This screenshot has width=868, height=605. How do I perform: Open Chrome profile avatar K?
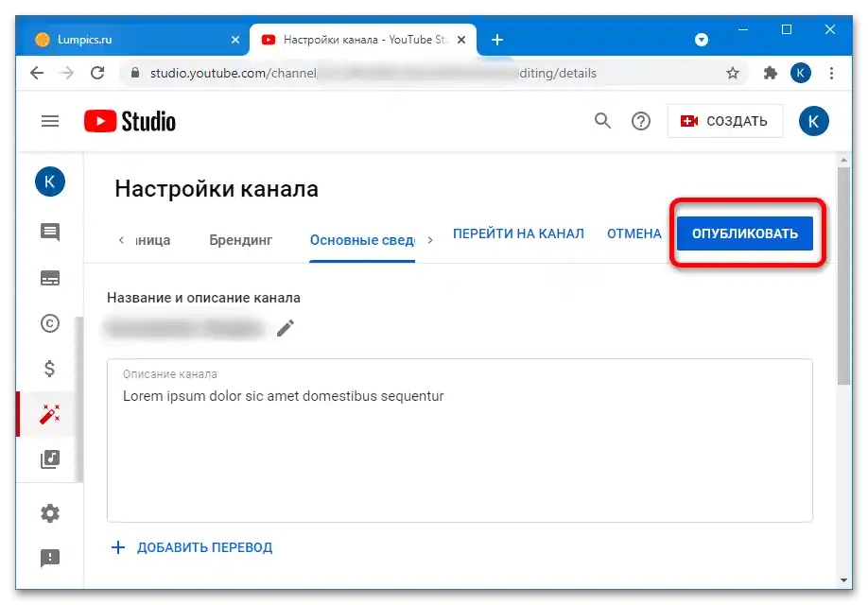pos(801,73)
